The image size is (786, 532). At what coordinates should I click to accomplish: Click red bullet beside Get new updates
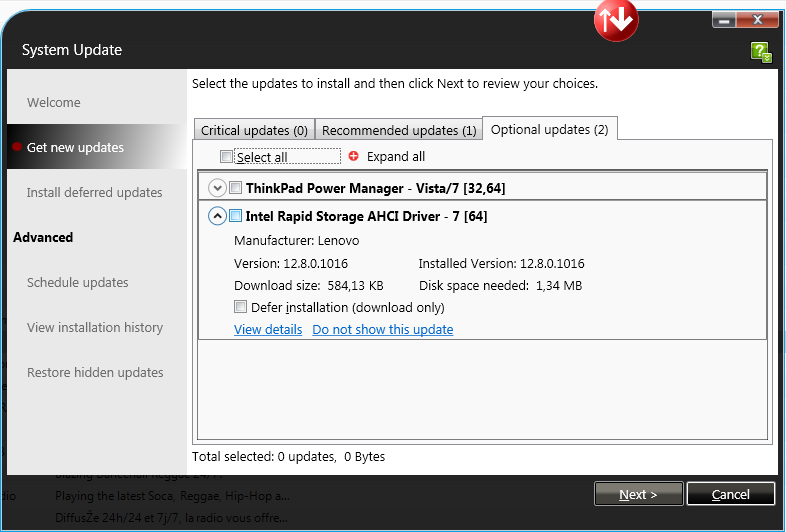pyautogui.click(x=17, y=147)
